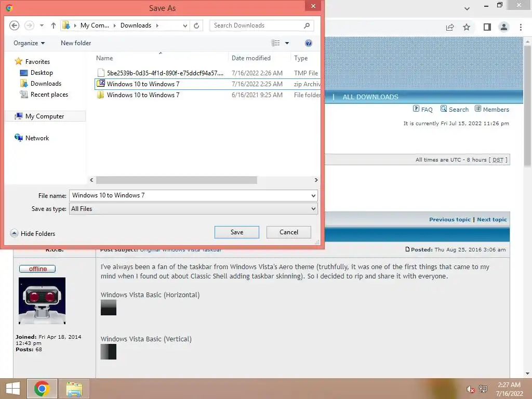Select My Computer in navigation pane
The width and height of the screenshot is (532, 399).
point(45,116)
